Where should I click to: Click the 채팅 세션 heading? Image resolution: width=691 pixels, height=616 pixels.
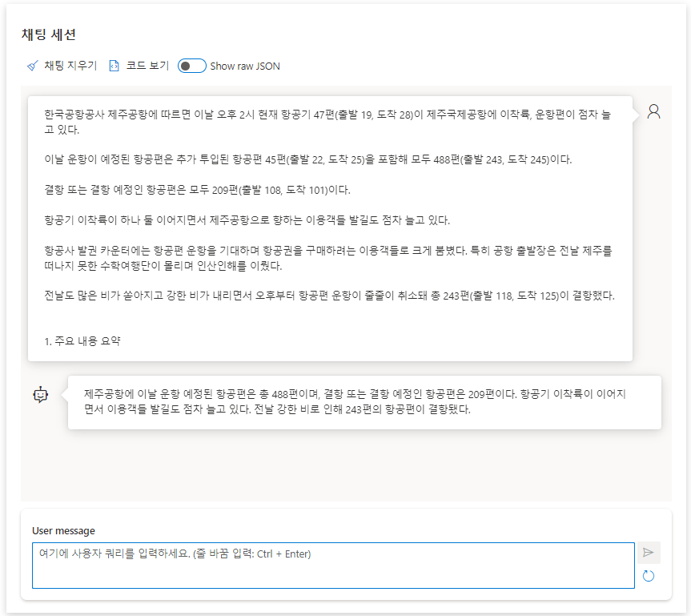click(49, 34)
